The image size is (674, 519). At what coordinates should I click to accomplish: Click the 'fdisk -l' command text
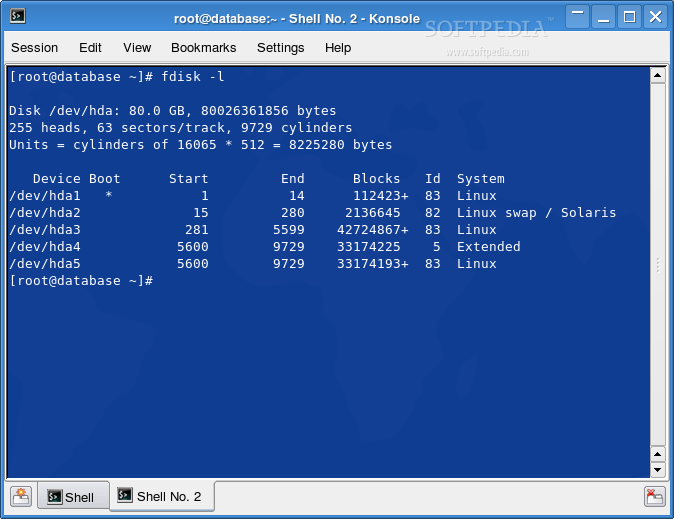pyautogui.click(x=193, y=77)
